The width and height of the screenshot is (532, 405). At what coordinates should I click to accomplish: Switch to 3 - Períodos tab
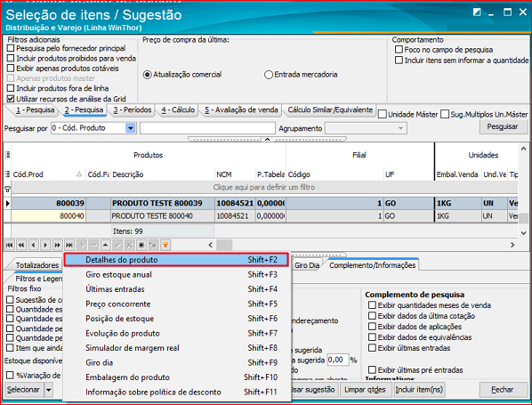[x=133, y=110]
